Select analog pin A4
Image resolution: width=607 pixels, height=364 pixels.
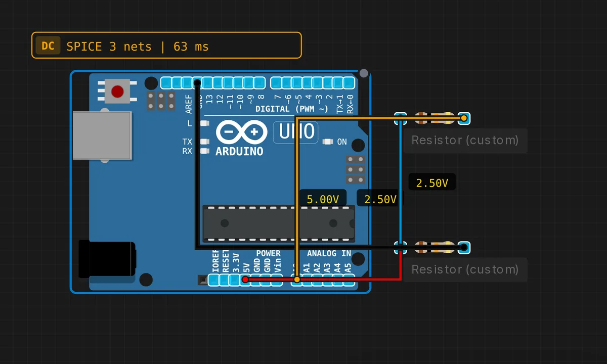[338, 280]
